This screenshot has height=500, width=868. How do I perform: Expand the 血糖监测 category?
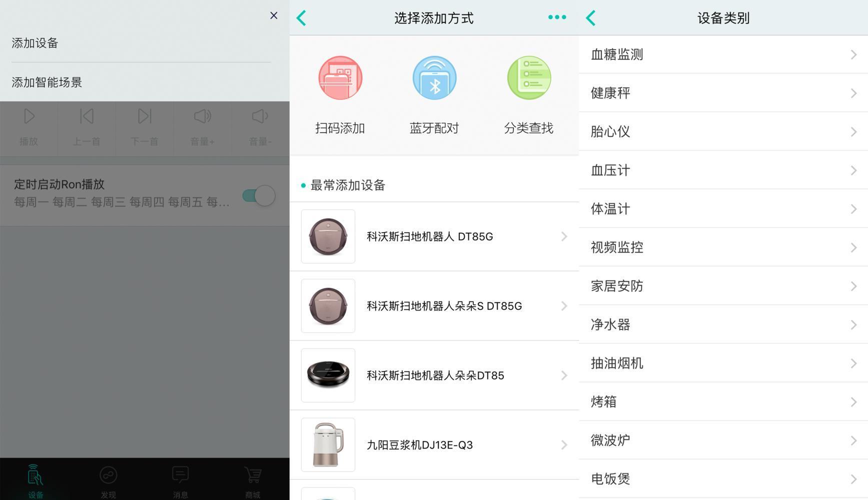point(723,54)
